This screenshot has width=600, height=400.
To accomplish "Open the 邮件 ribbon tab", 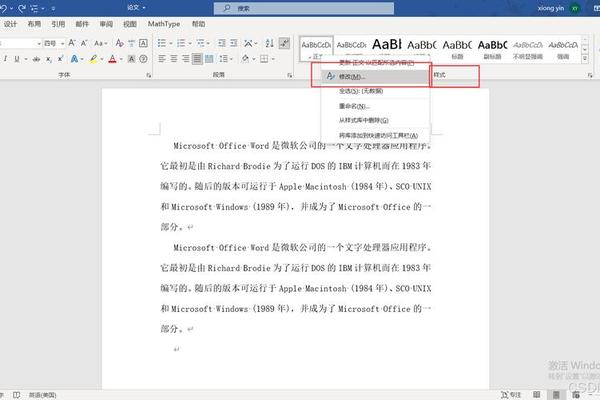I will click(x=82, y=24).
